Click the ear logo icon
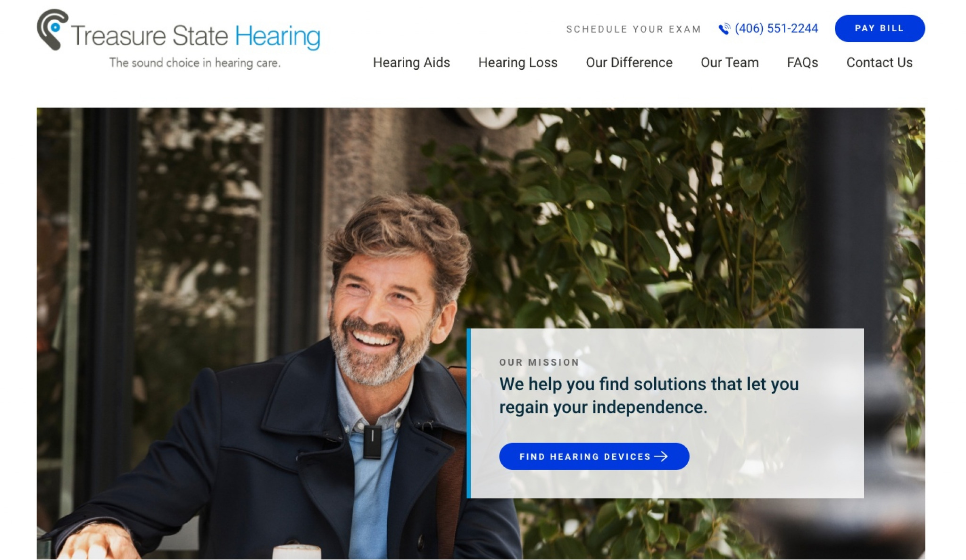 pyautogui.click(x=52, y=30)
